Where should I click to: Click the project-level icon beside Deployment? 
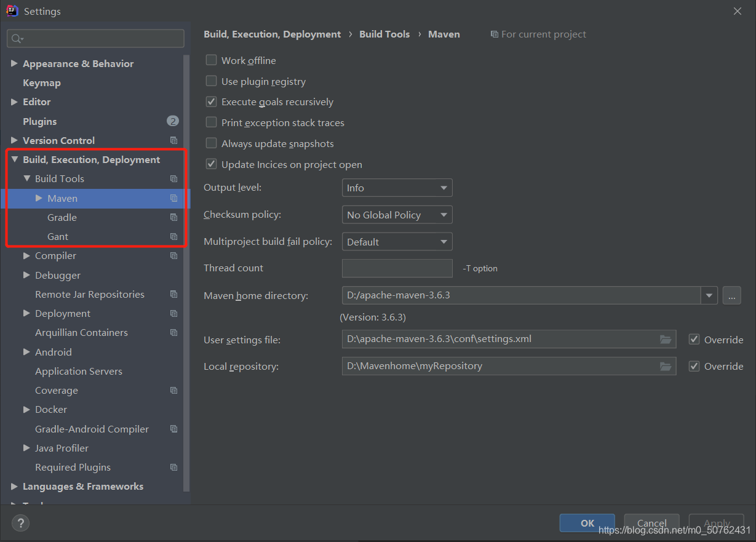pos(173,313)
